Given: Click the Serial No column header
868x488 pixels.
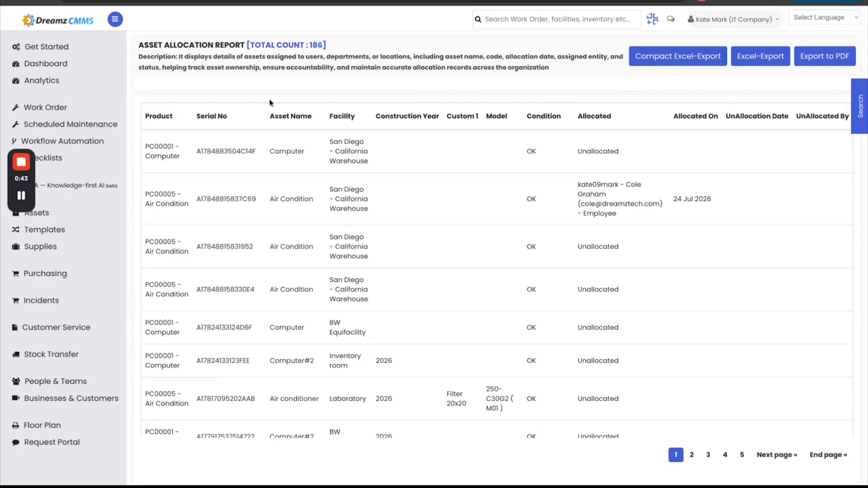Looking at the screenshot, I should point(212,116).
